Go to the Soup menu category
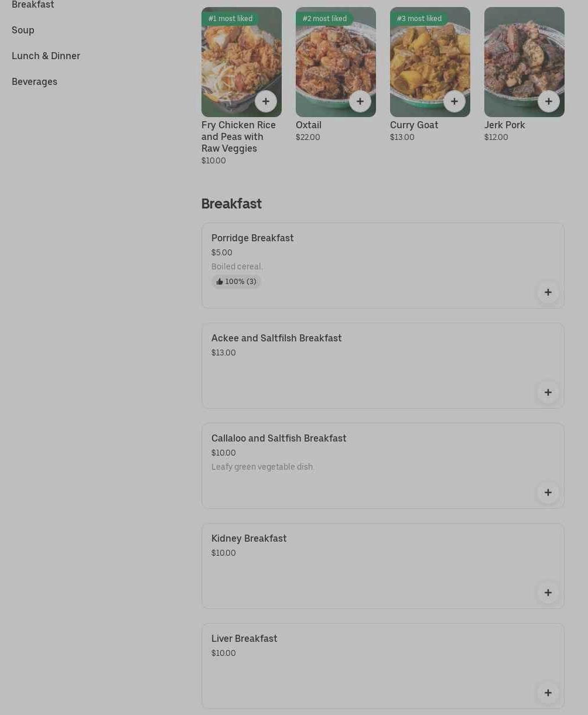Screen dimensions: 588x715 [23, 30]
